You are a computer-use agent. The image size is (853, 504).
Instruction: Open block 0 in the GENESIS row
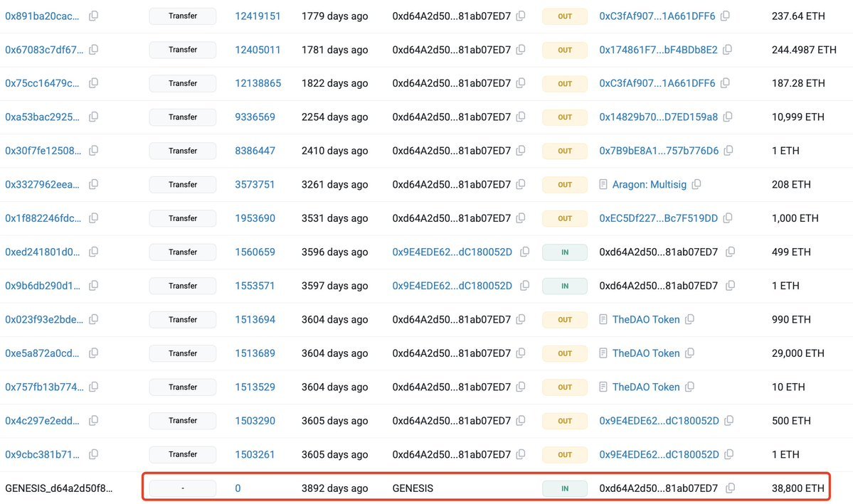click(238, 488)
